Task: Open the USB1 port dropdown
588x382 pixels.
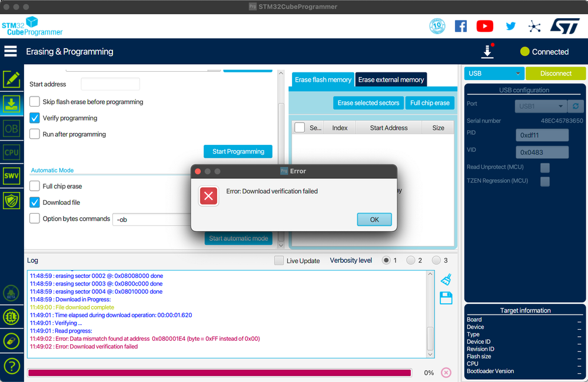Action: [541, 106]
